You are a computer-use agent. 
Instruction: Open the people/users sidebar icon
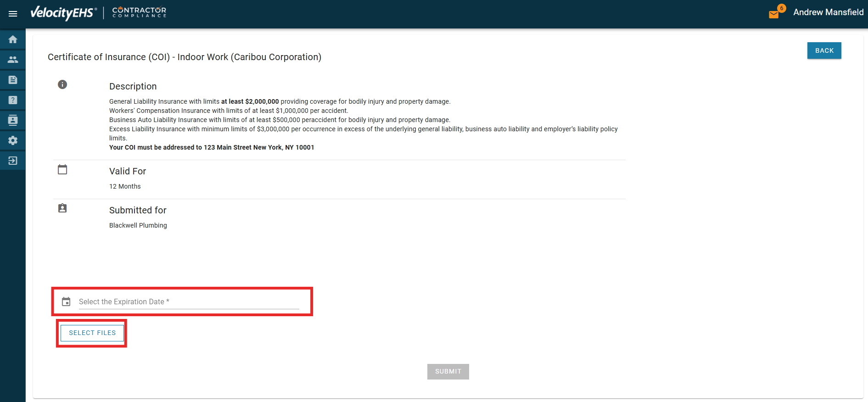coord(13,60)
